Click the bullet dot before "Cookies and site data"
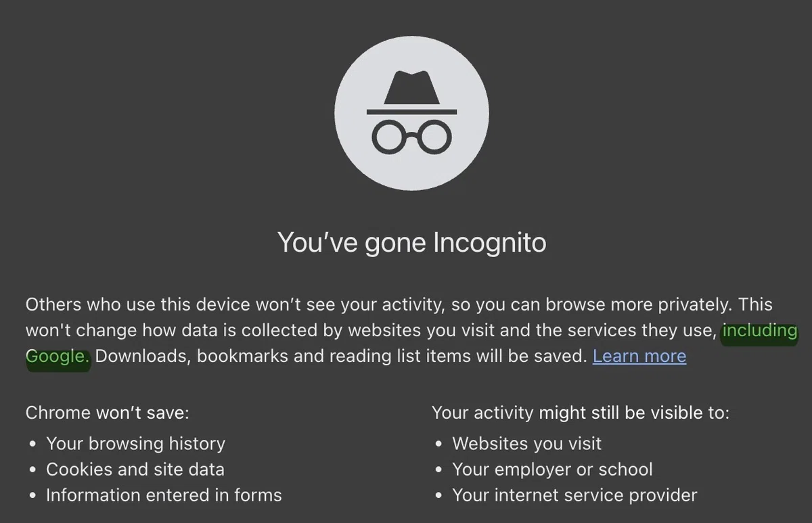This screenshot has height=523, width=812. pyautogui.click(x=33, y=470)
